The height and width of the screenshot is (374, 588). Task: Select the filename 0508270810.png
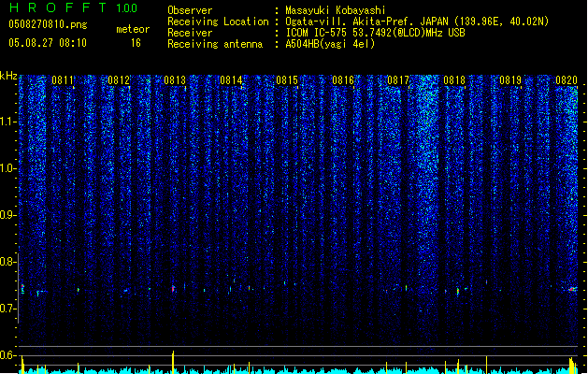(x=48, y=24)
